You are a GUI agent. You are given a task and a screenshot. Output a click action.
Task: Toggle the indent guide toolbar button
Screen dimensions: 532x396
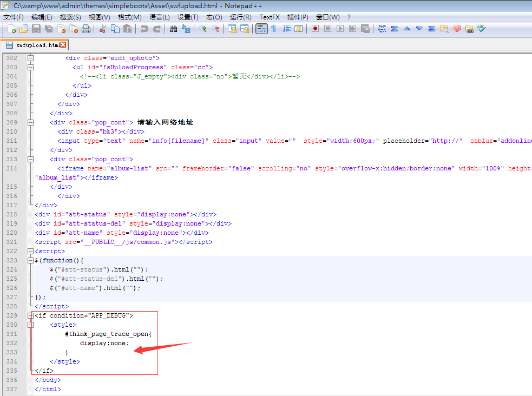pos(286,29)
